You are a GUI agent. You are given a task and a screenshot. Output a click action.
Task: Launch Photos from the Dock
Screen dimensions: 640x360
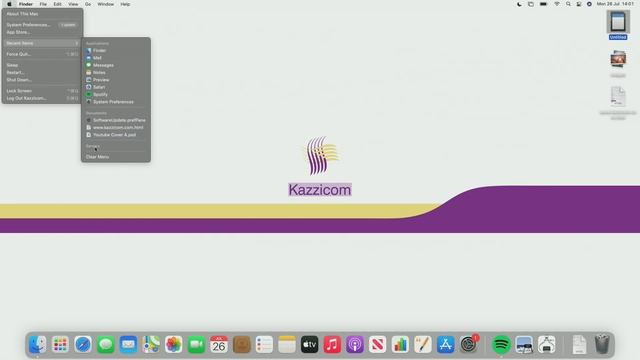click(173, 344)
